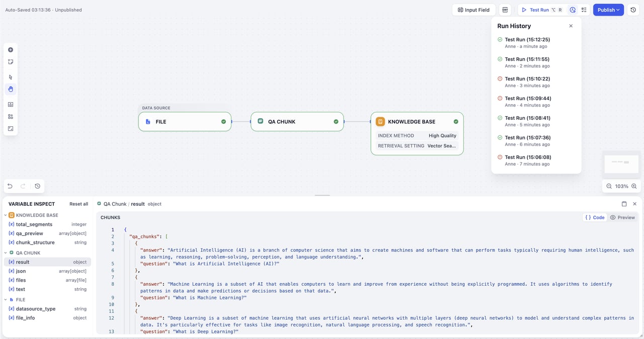Select the add note icon
The image size is (644, 339).
[x=11, y=62]
